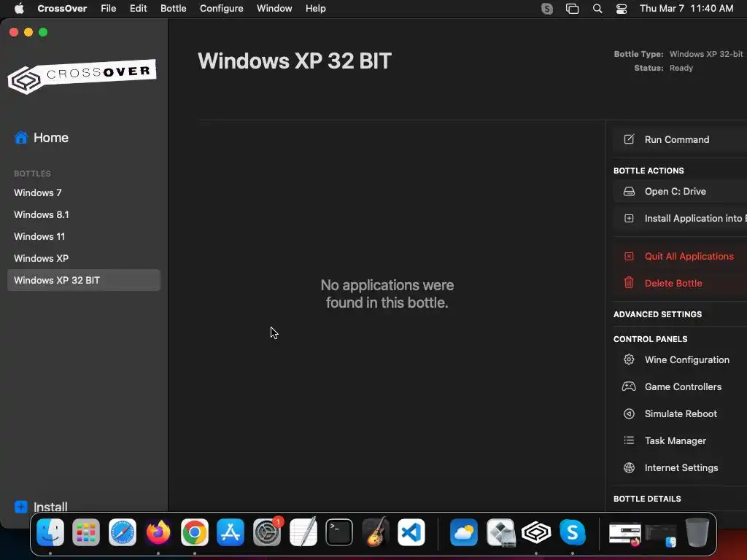Select the Windows XP bottle

[x=84, y=259]
